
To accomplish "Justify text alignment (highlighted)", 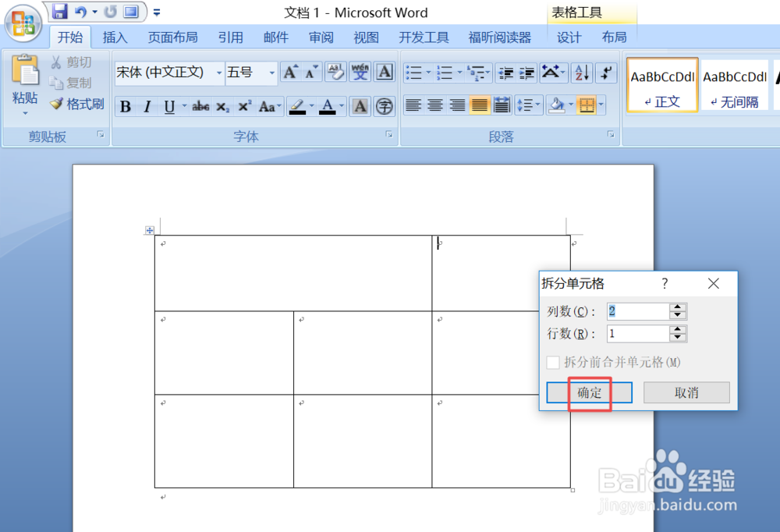I will pyautogui.click(x=480, y=105).
